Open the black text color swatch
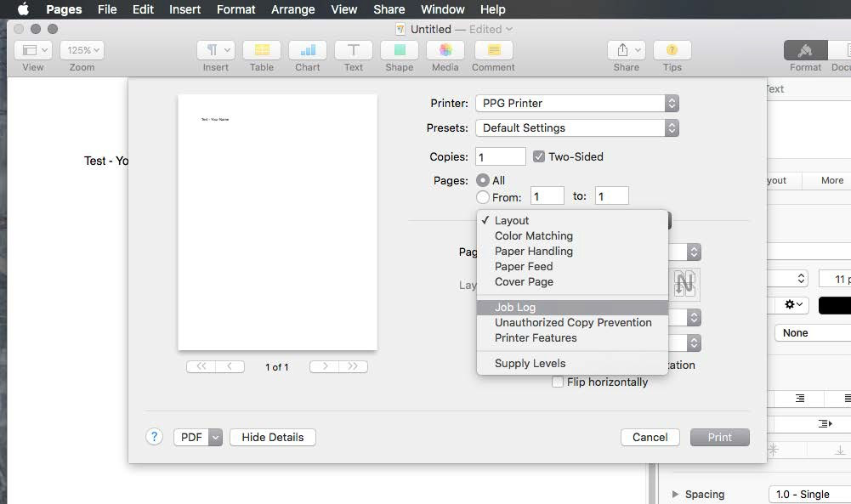 (835, 305)
